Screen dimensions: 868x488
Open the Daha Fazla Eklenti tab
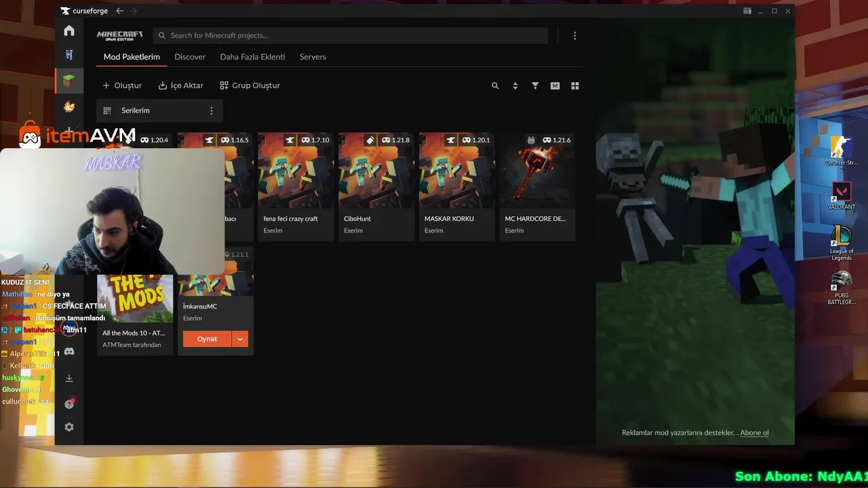click(252, 57)
